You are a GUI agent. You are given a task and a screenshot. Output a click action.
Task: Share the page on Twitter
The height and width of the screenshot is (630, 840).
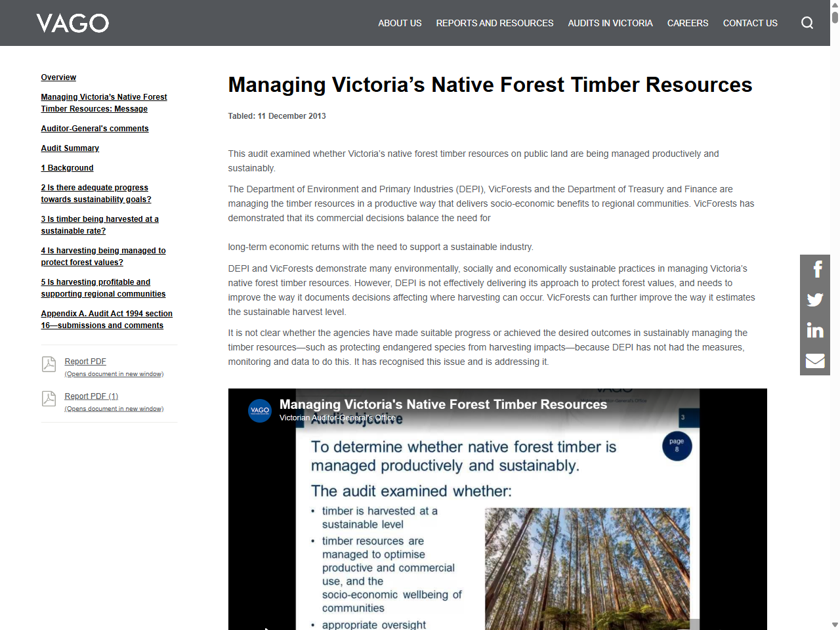(814, 299)
